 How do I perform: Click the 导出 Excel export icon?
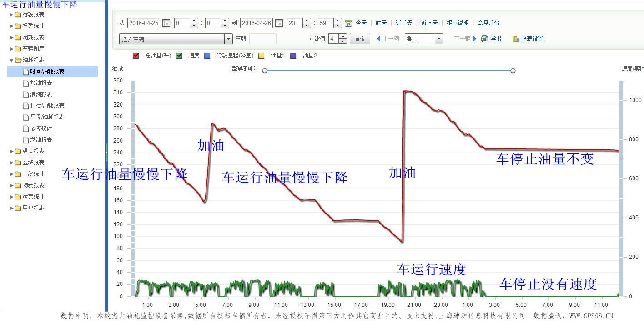tap(485, 39)
